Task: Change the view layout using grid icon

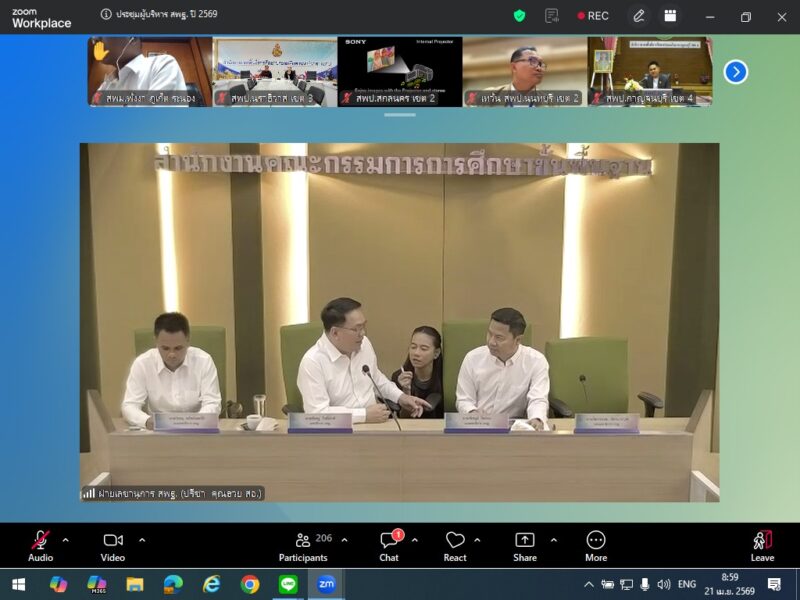Action: click(669, 15)
